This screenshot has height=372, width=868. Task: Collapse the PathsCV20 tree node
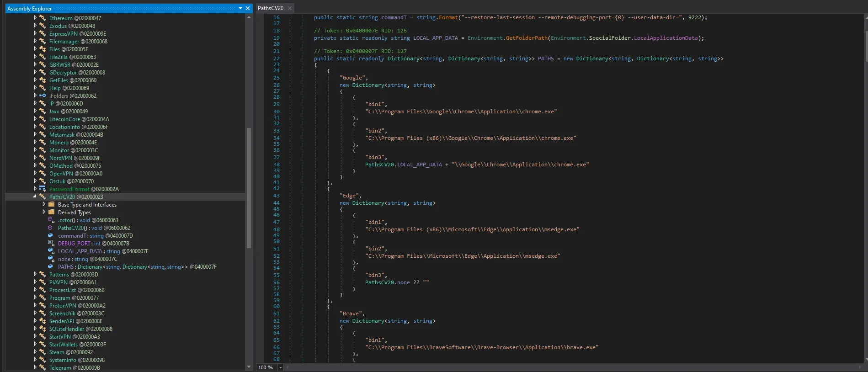[35, 197]
